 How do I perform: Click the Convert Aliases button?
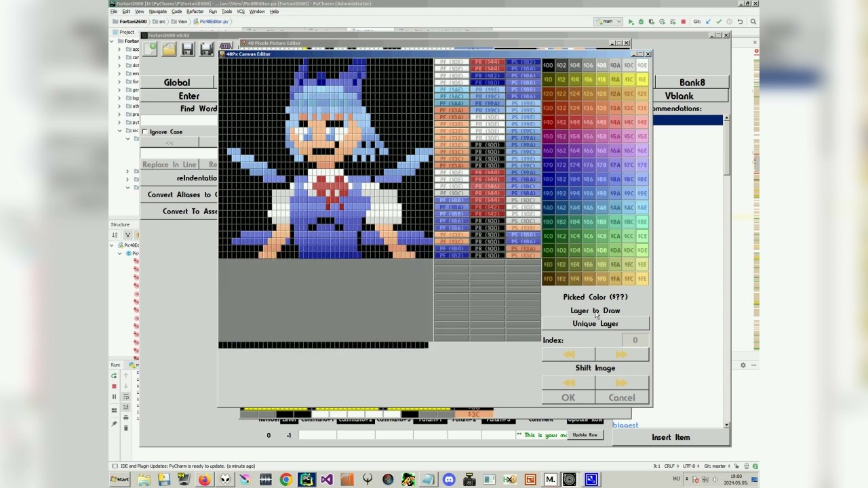click(180, 195)
